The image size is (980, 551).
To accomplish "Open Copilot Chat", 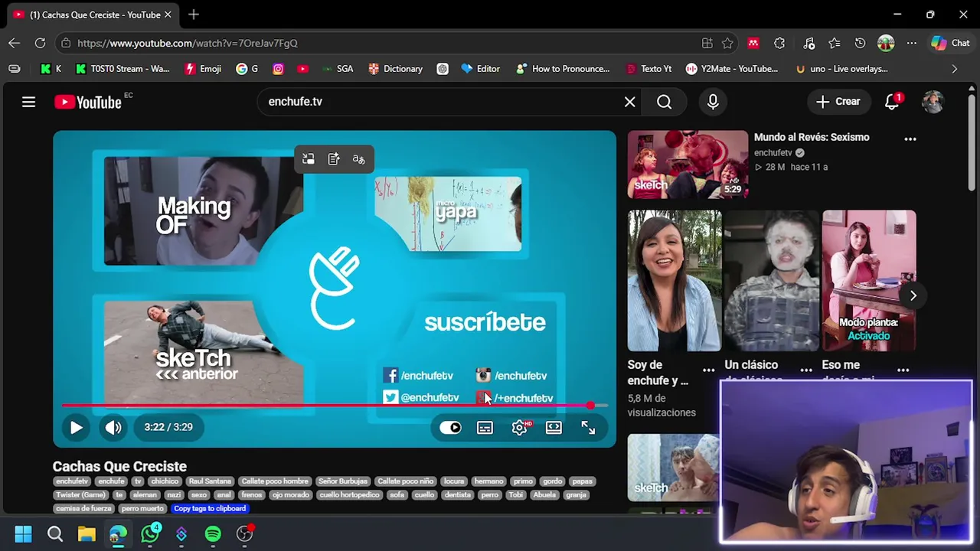I will click(950, 44).
